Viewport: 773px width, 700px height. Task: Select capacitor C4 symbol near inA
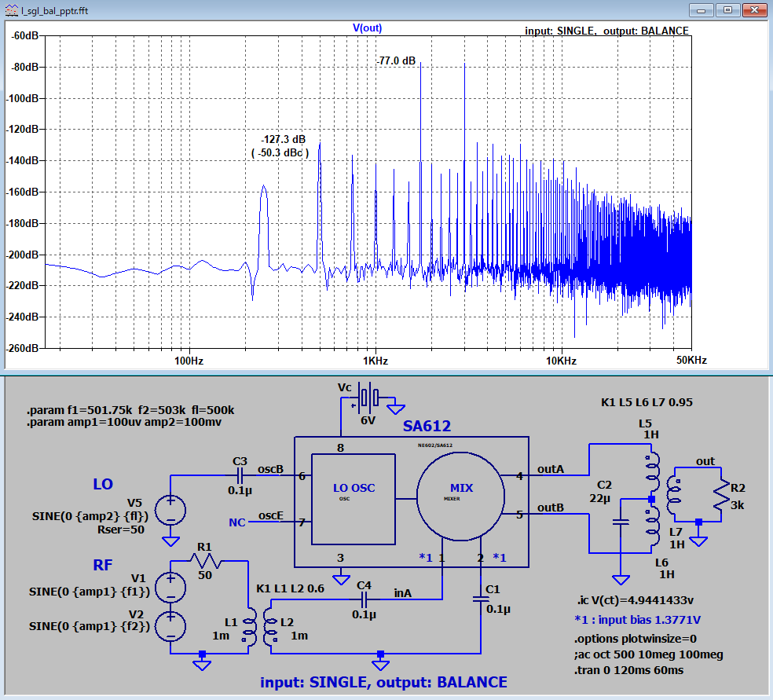364,599
